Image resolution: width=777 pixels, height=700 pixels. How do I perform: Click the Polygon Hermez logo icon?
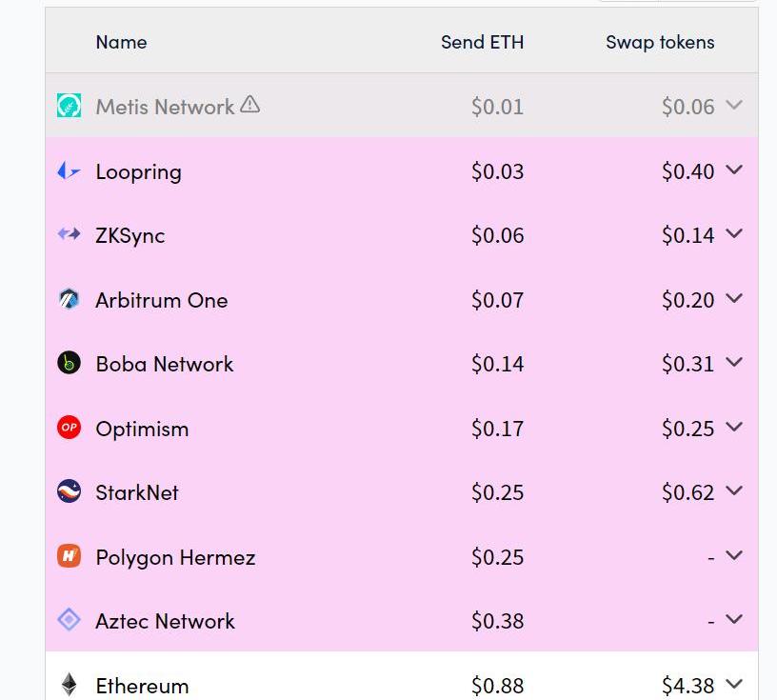(x=69, y=556)
